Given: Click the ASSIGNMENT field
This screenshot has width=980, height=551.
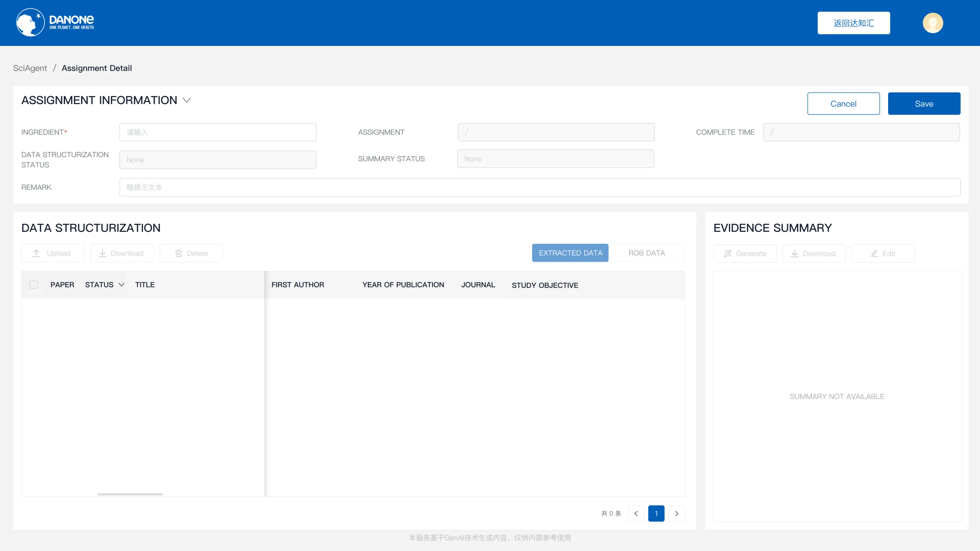Looking at the screenshot, I should click(x=556, y=132).
